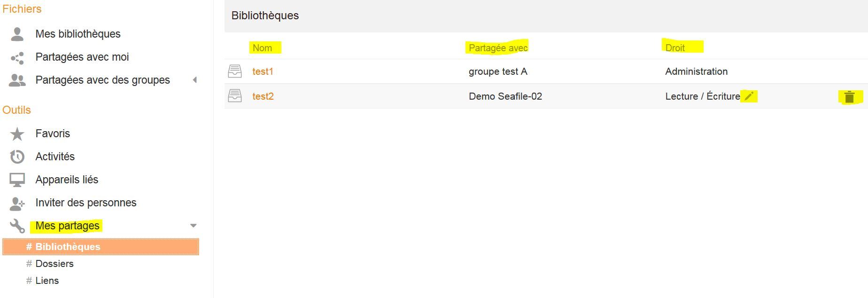868x298 pixels.
Task: Click the monitor icon for Appareils liés
Action: 17,180
